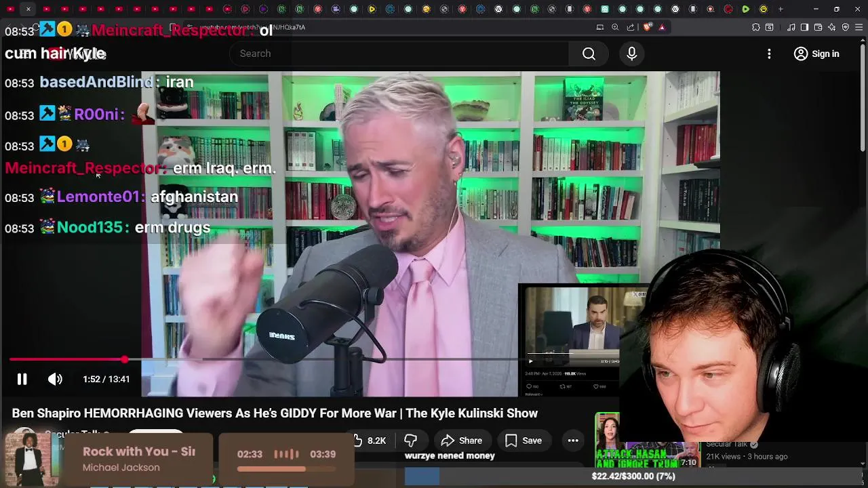Zoom page using magnifier icon in address bar
Viewport: 868px width, 488px height.
[x=615, y=27]
